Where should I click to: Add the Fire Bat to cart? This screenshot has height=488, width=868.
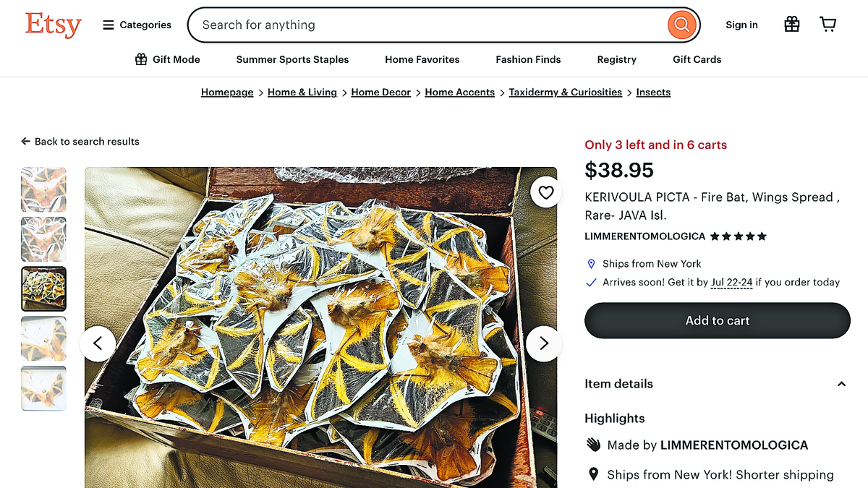pyautogui.click(x=717, y=320)
